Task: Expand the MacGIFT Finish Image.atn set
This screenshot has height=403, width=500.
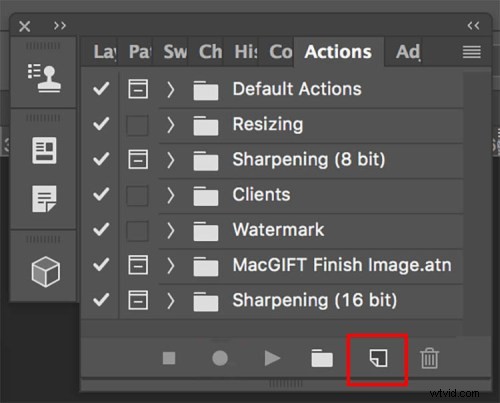Action: [x=171, y=265]
